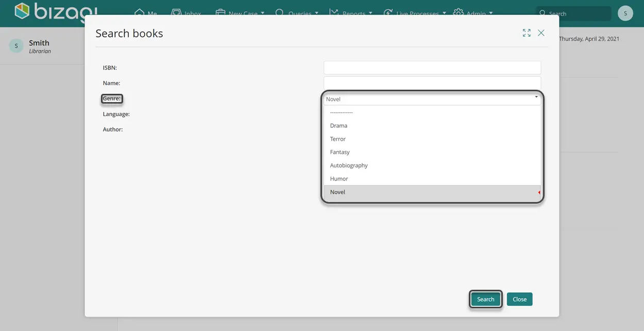Expand the Reports dropdown arrow

(x=370, y=13)
